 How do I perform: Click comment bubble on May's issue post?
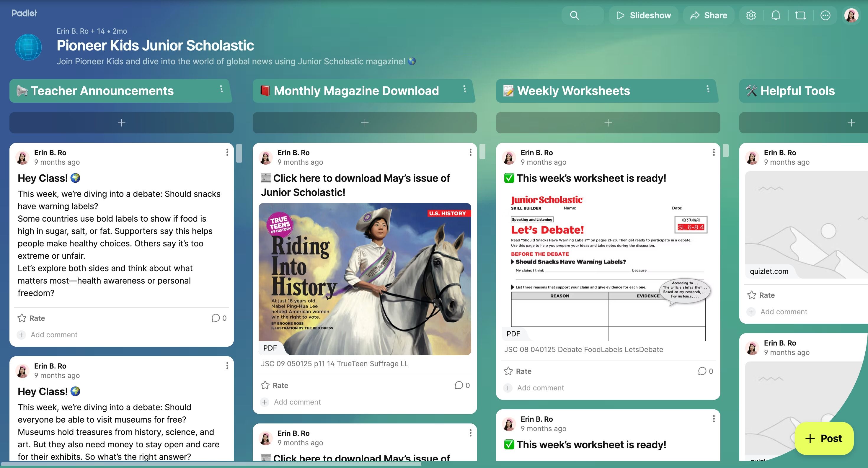[459, 385]
